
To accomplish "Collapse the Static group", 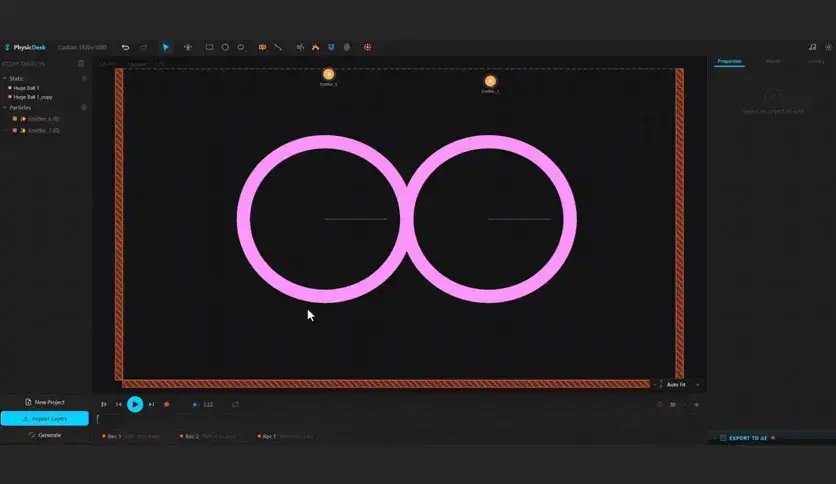I will pos(5,78).
